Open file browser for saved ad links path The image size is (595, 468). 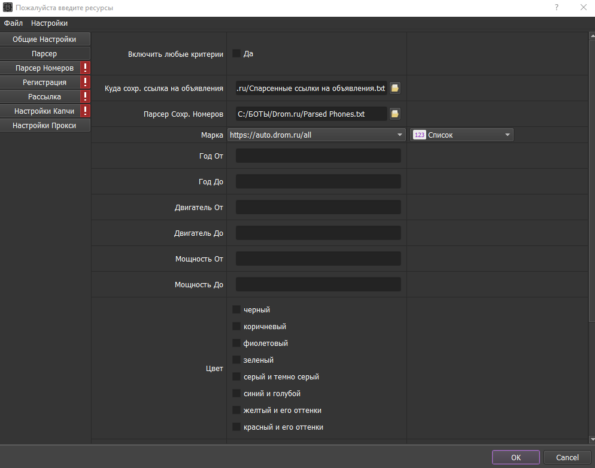tap(395, 88)
